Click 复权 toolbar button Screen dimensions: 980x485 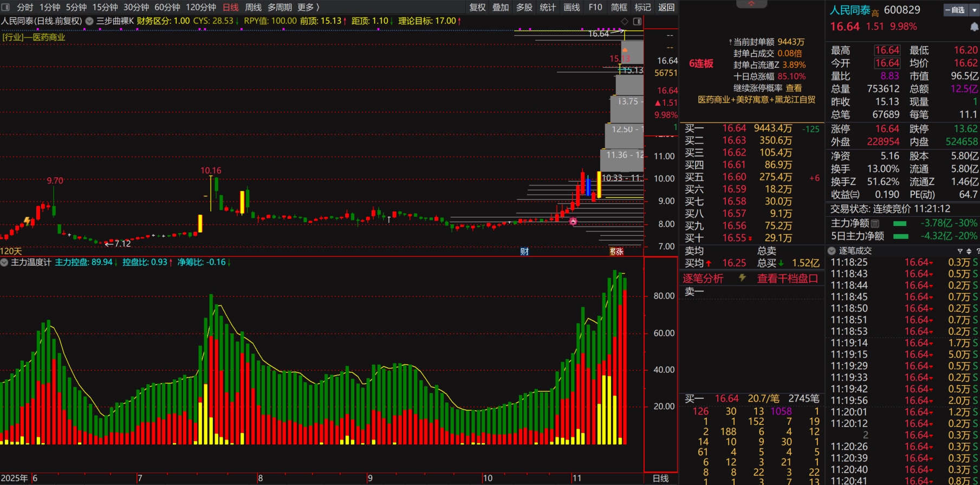point(477,7)
